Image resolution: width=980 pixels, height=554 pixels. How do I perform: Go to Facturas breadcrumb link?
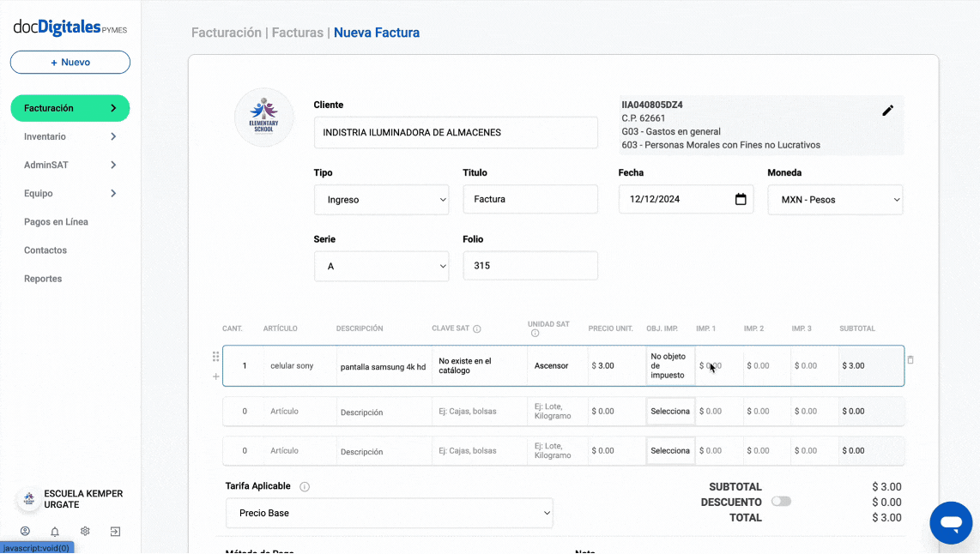point(297,33)
